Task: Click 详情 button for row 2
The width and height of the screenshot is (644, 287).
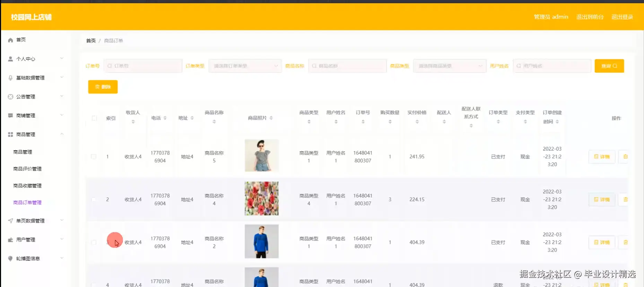Action: (x=602, y=200)
